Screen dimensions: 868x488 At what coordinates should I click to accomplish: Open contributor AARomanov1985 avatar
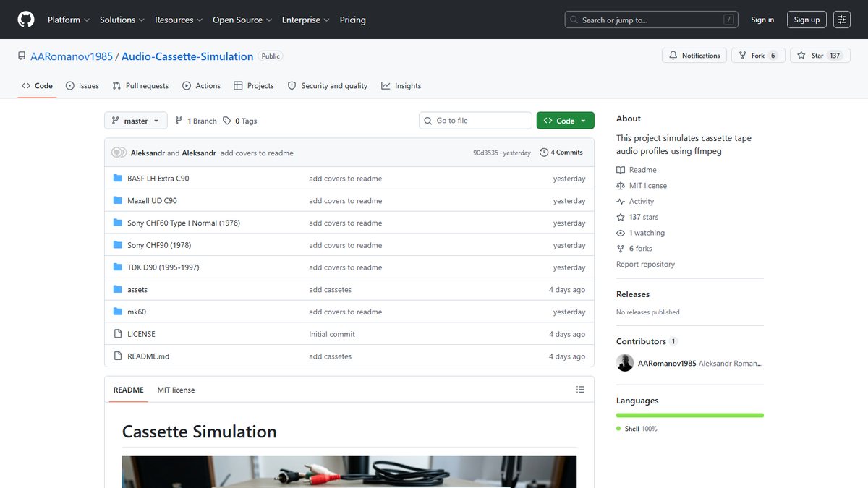pyautogui.click(x=625, y=363)
